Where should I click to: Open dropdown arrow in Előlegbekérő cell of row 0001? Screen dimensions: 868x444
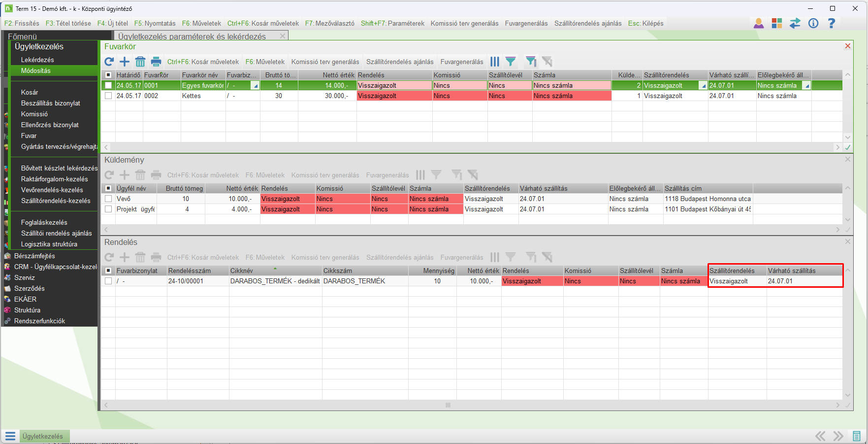pyautogui.click(x=806, y=86)
